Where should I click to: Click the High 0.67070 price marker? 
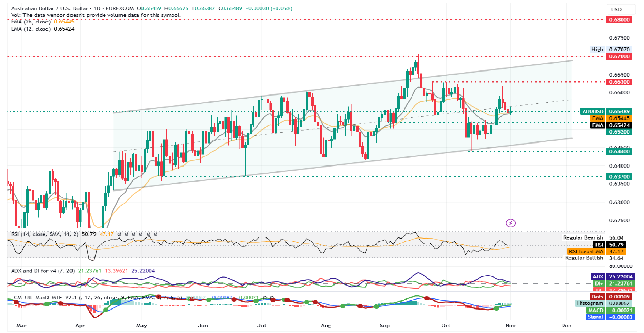pyautogui.click(x=611, y=49)
